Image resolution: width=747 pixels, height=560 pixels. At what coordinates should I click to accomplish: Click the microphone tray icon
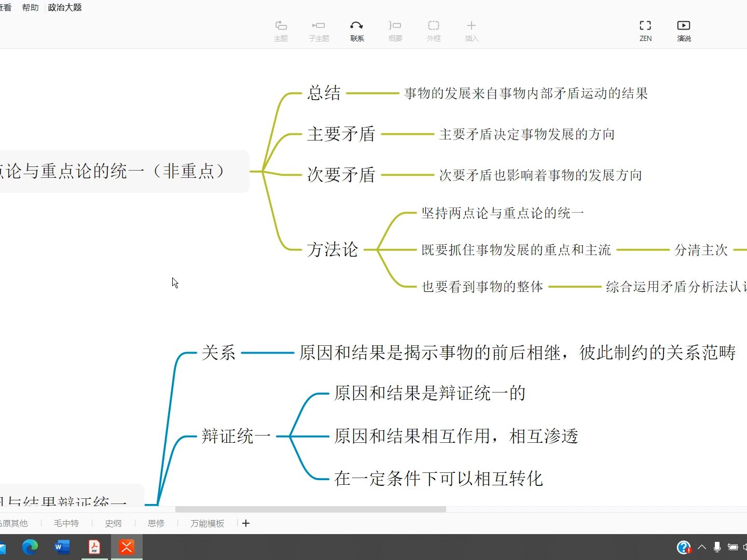tap(717, 547)
